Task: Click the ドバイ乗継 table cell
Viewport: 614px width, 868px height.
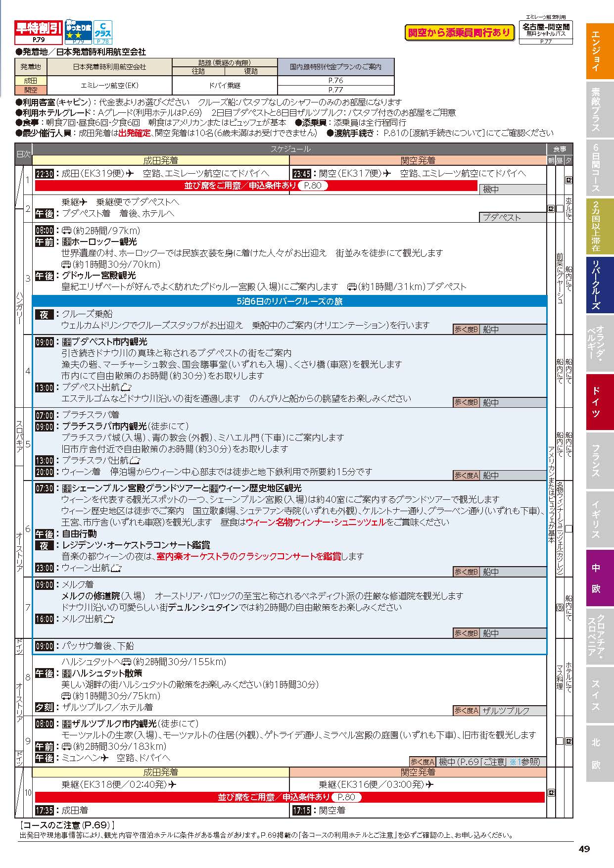Action: pos(225,85)
